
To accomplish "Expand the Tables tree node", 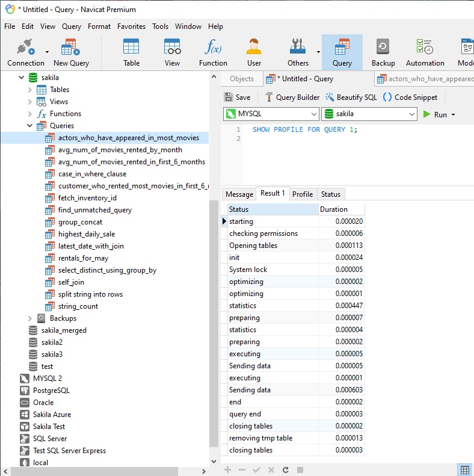I will (x=30, y=90).
